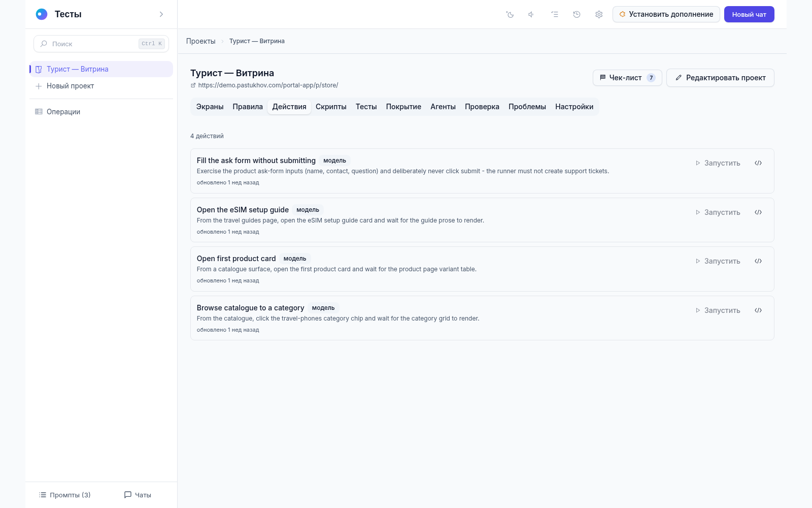
Task: Open Чаты at sidebar bottom
Action: pyautogui.click(x=138, y=495)
